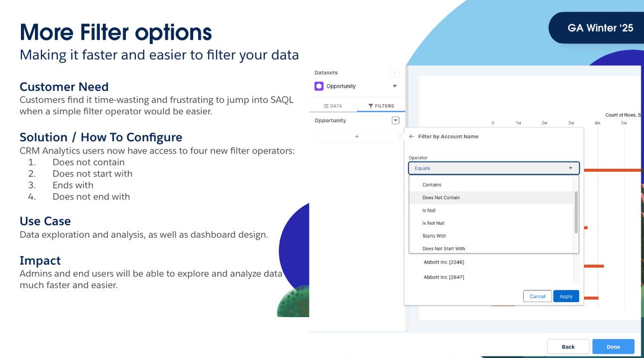
Task: Click the add dataset plus icon beside Datasets
Action: pyautogui.click(x=394, y=72)
